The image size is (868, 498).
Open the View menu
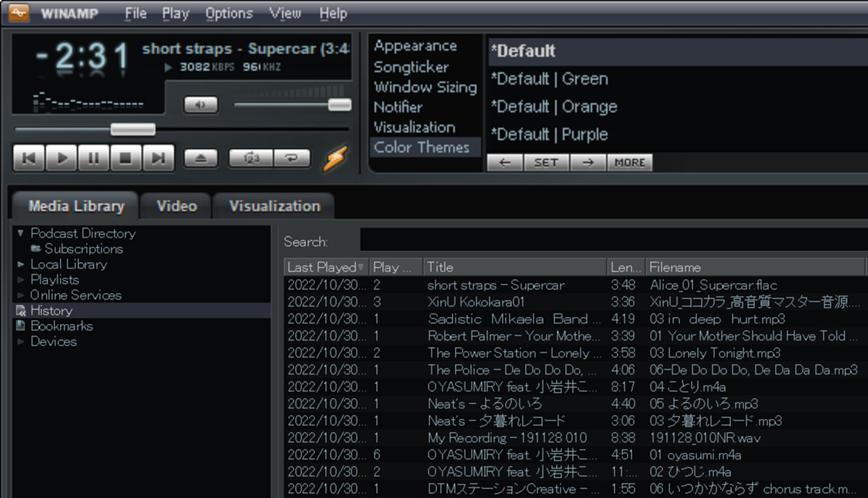286,13
